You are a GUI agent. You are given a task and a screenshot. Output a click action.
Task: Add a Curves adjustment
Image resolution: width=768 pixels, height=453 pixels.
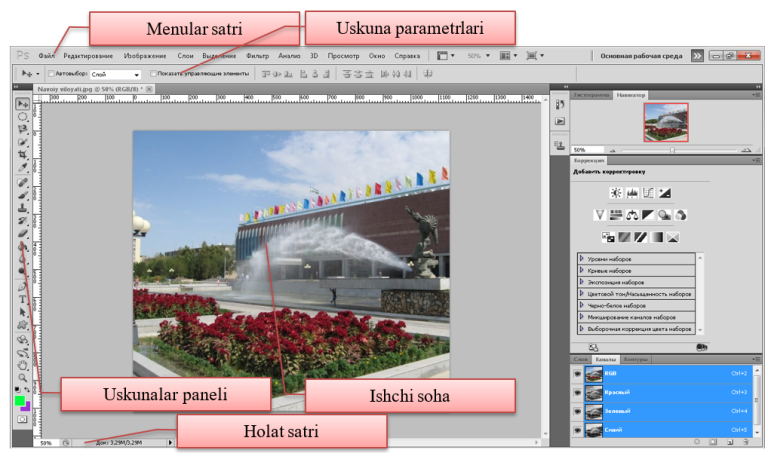[648, 193]
